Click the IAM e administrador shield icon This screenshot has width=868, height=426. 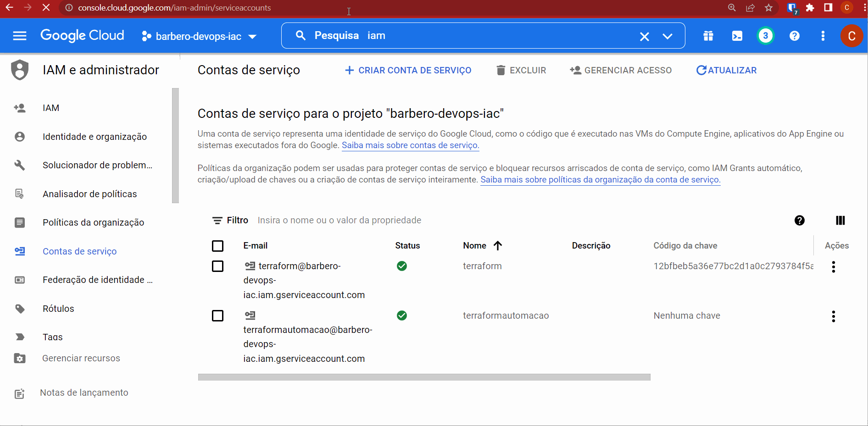20,70
